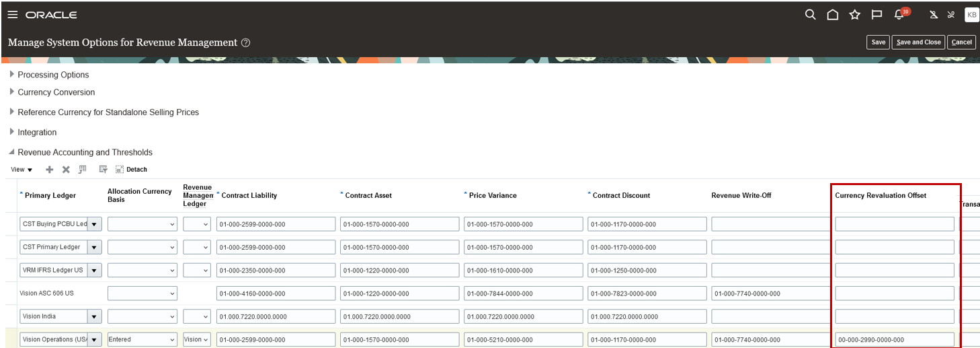Click the icon left of KB avatar
This screenshot has height=348, width=980.
coord(950,15)
